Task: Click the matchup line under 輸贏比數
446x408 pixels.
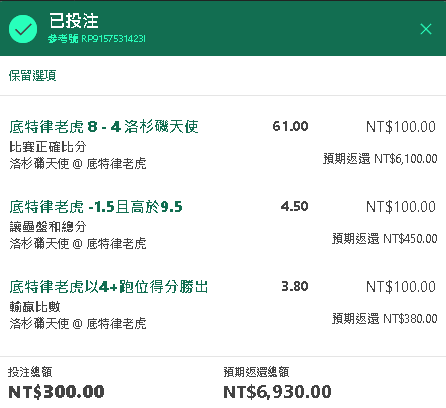Action: coord(78,323)
